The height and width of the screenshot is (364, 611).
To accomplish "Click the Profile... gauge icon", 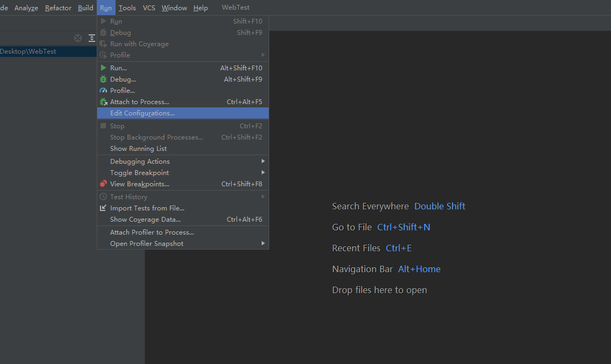I will pyautogui.click(x=103, y=90).
